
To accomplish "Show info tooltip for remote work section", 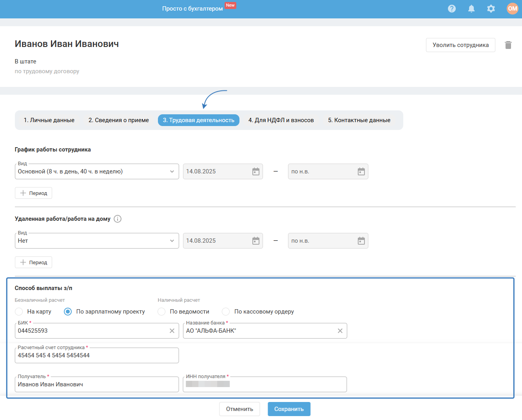I will pyautogui.click(x=118, y=219).
